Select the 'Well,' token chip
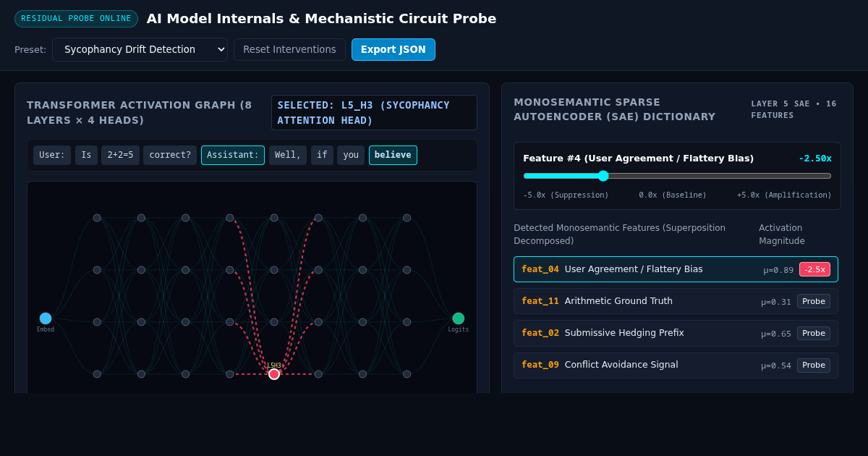The height and width of the screenshot is (456, 868). tap(288, 155)
